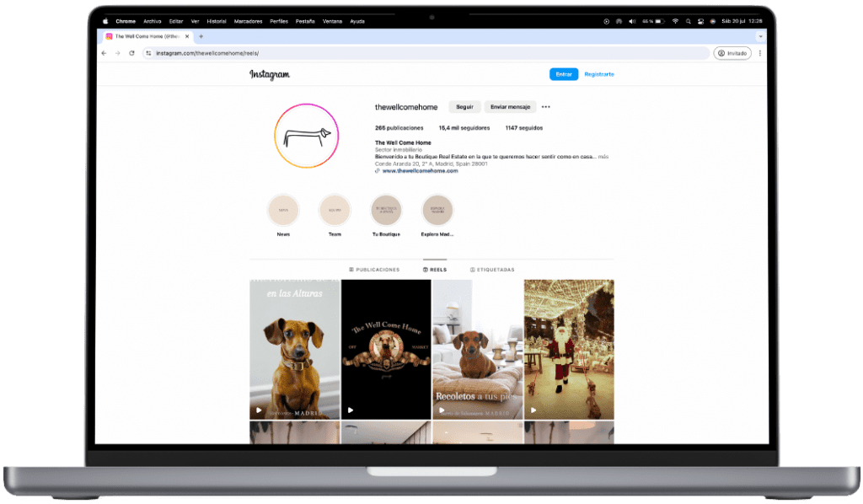Image resolution: width=863 pixels, height=504 pixels.
Task: Click the 265 publicaciones count
Action: 399,128
